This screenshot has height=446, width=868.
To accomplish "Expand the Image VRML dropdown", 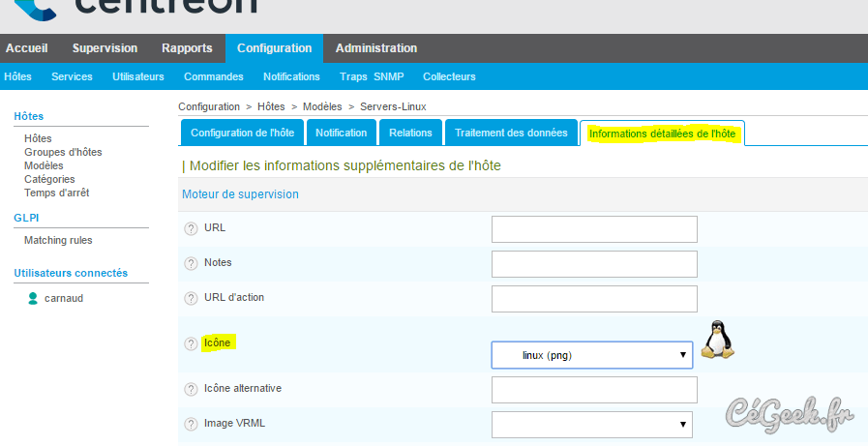I will (591, 424).
